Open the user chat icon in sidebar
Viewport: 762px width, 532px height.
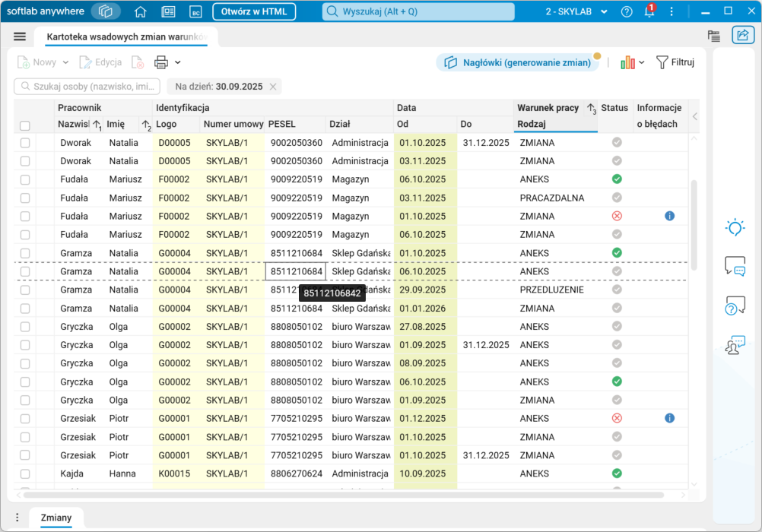click(735, 345)
